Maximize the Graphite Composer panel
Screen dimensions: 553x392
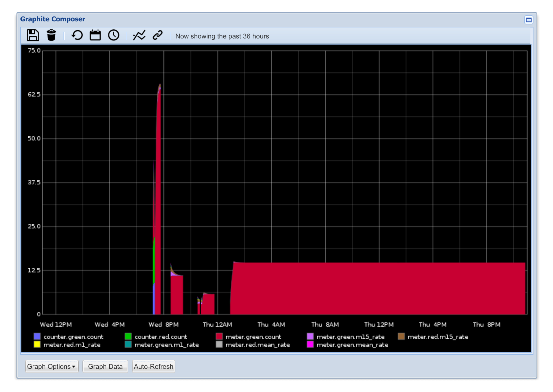tap(529, 20)
